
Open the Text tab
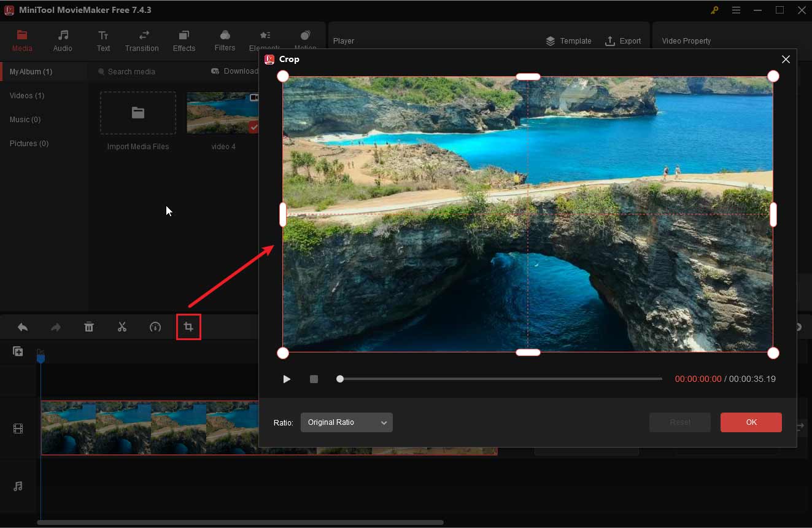pyautogui.click(x=103, y=41)
